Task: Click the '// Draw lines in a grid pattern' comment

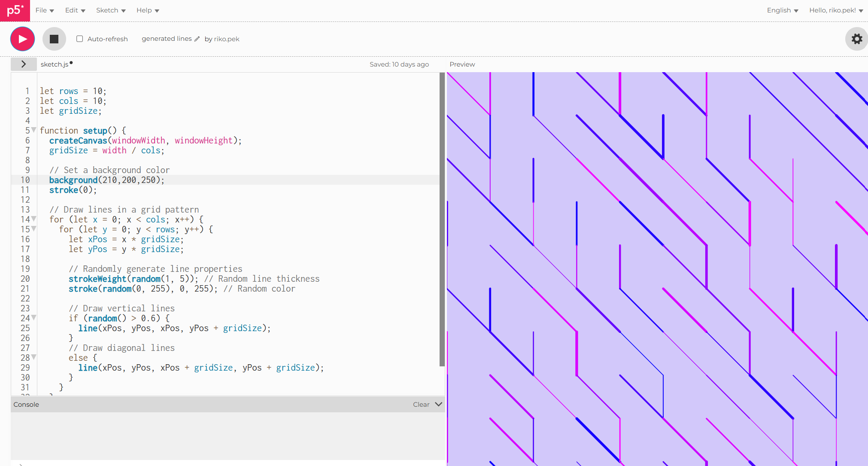Action: pos(124,210)
